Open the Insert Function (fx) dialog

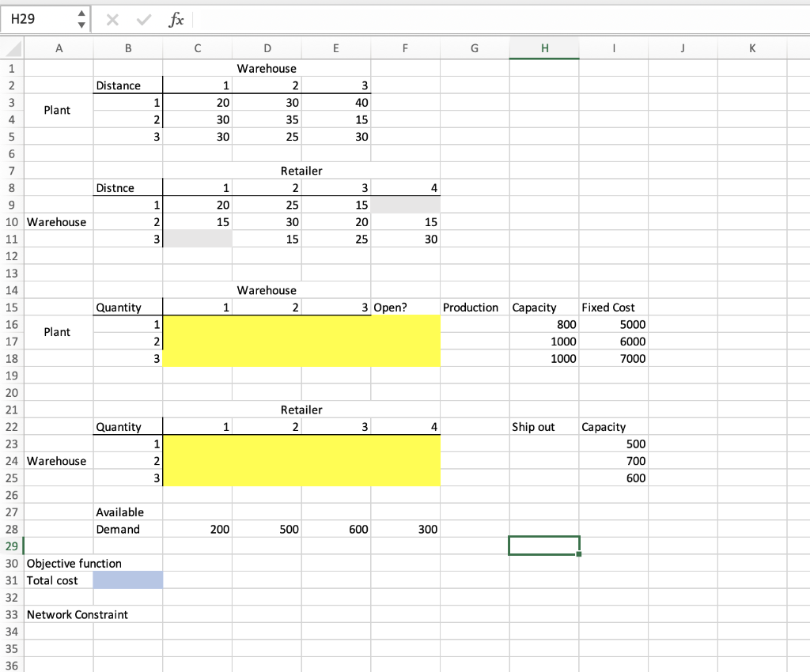point(176,19)
